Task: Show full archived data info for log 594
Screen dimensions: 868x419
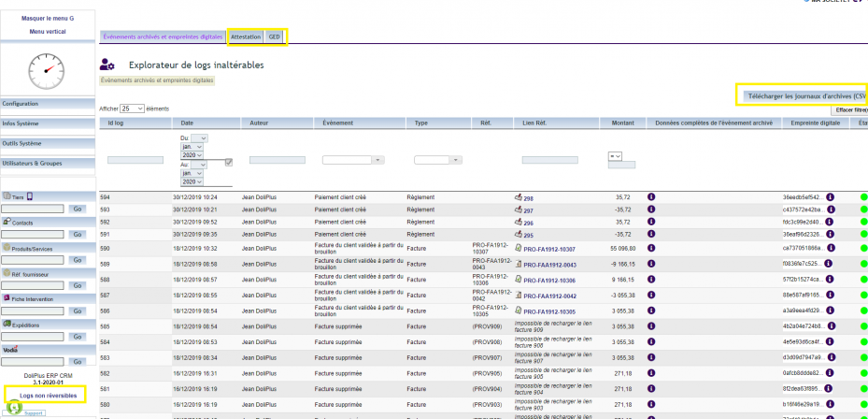Action: coord(651,196)
